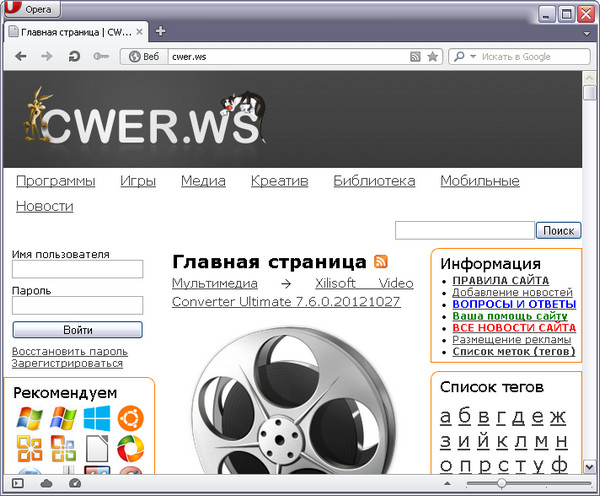Open Добавление новостей link
600x496 pixels.
point(512,292)
